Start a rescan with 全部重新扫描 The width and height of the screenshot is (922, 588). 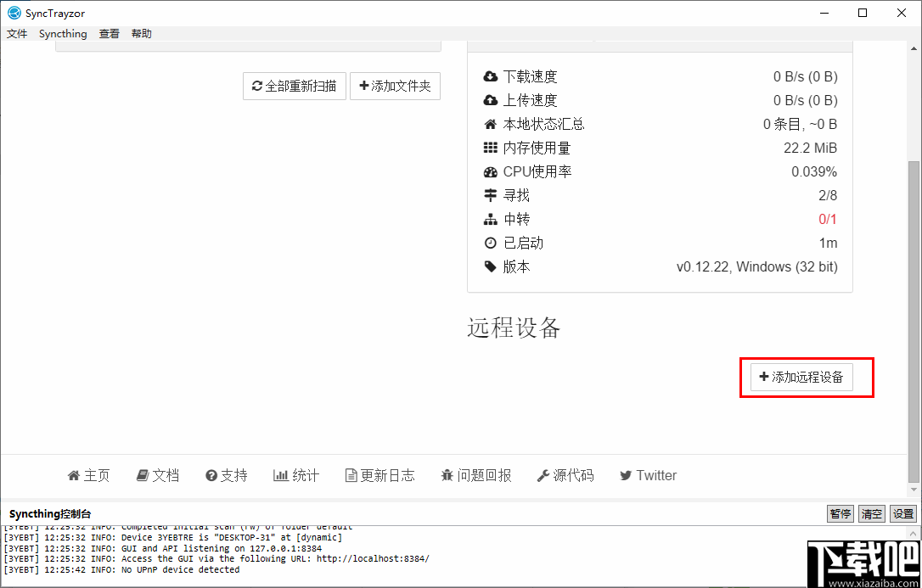coord(294,86)
